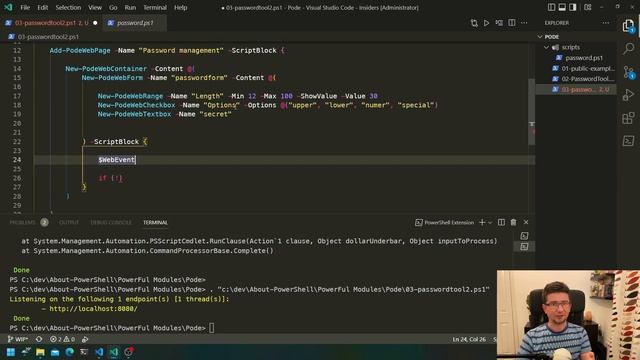Open the Selection menu

point(68,7)
